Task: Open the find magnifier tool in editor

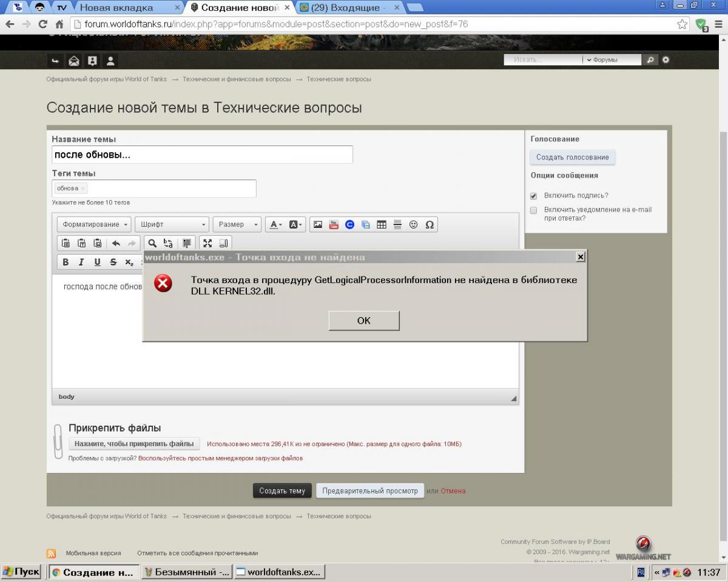Action: point(152,243)
